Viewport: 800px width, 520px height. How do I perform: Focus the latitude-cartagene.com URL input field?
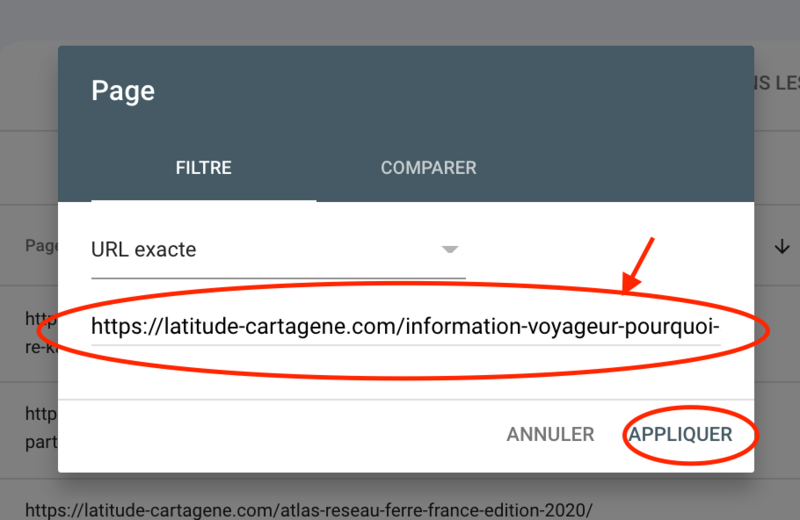(x=405, y=327)
